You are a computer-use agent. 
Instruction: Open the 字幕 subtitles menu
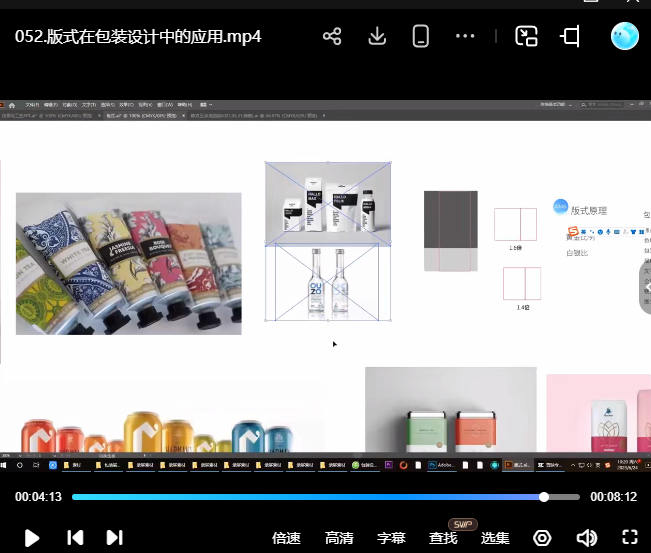tap(391, 538)
